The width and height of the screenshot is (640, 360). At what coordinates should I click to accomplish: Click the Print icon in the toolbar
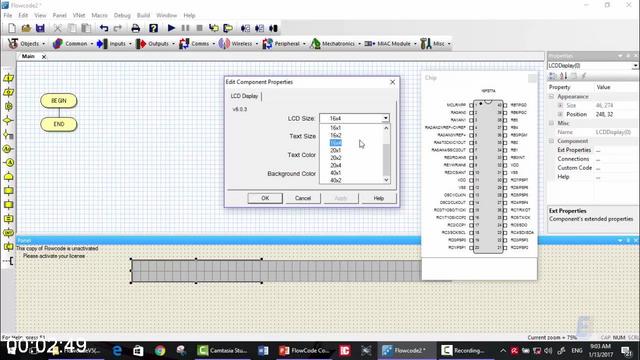pyautogui.click(x=136, y=28)
